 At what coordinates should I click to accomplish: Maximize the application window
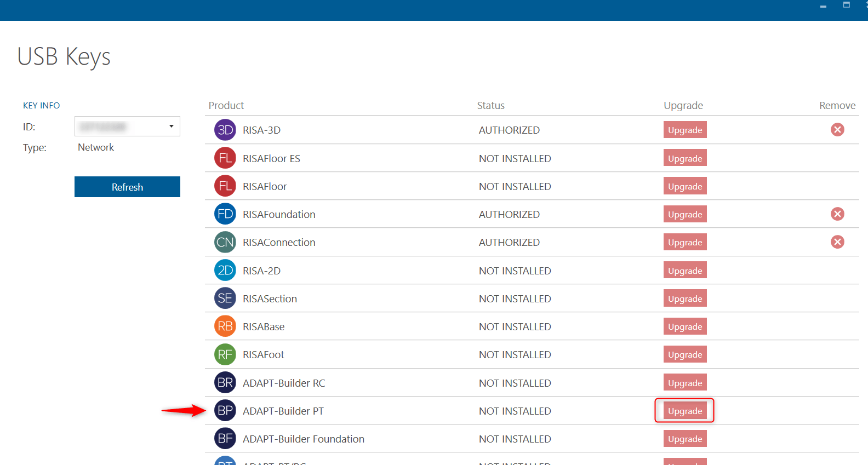846,5
